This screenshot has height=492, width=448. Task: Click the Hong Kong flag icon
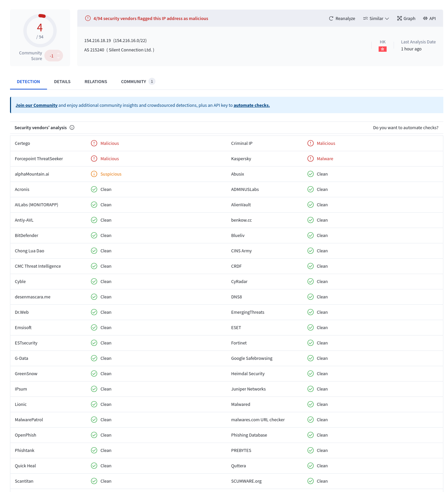pos(383,49)
